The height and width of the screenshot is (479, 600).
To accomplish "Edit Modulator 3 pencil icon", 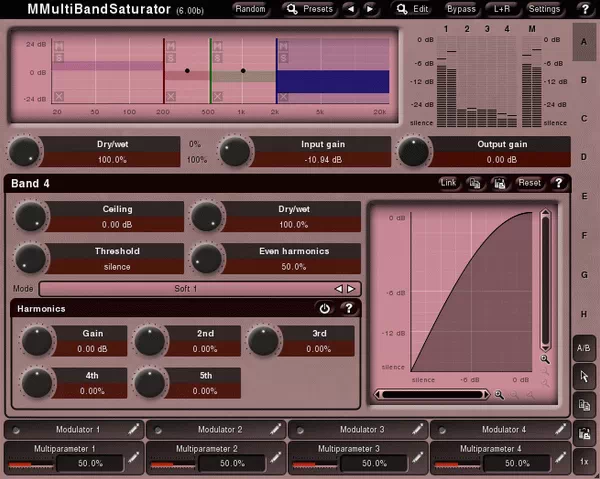I will [418, 429].
